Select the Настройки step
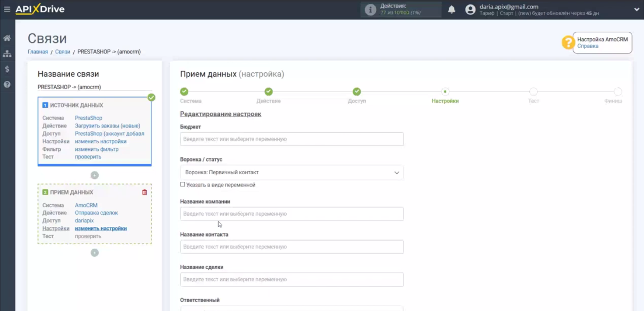 click(445, 92)
